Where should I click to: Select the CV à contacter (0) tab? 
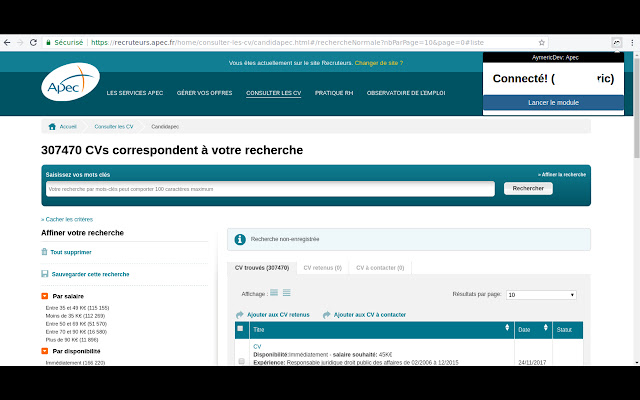coord(380,268)
